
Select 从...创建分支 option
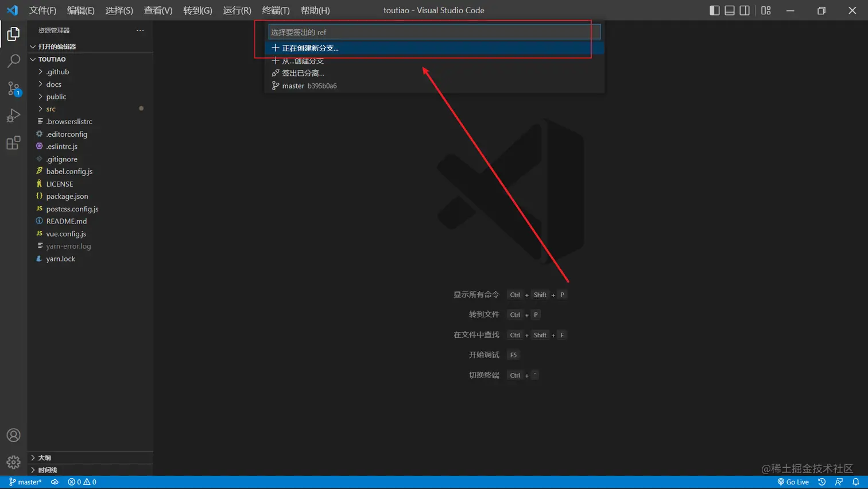(x=435, y=61)
